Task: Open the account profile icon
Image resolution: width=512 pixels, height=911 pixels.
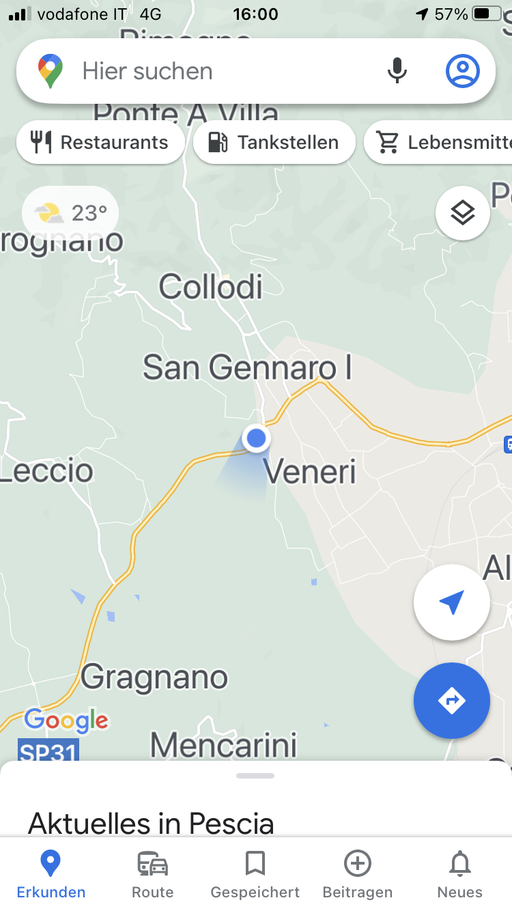Action: click(463, 71)
